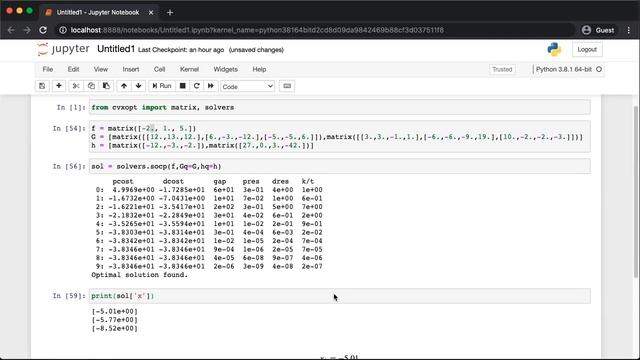Click the site information icon
This screenshot has width=640, height=360.
tap(63, 30)
